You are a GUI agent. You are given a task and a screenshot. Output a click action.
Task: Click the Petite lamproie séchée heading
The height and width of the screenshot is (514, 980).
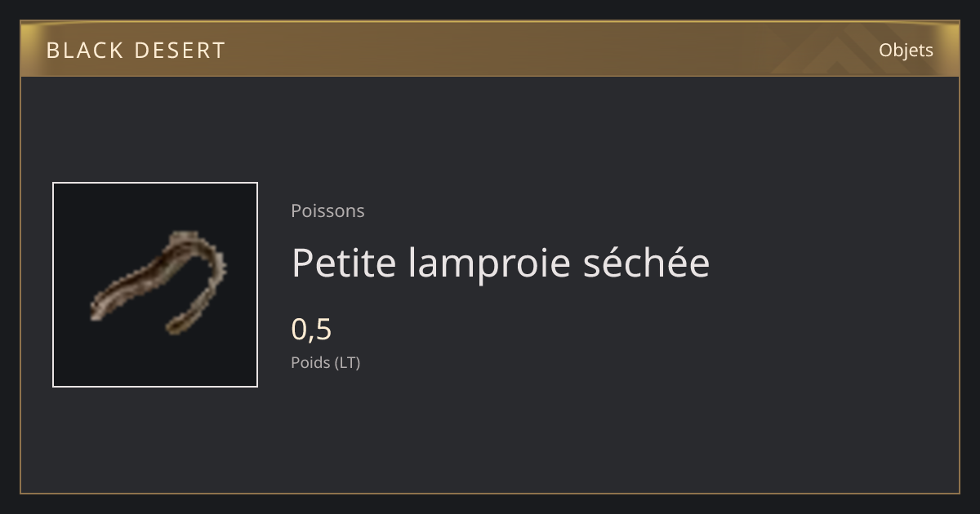point(501,263)
